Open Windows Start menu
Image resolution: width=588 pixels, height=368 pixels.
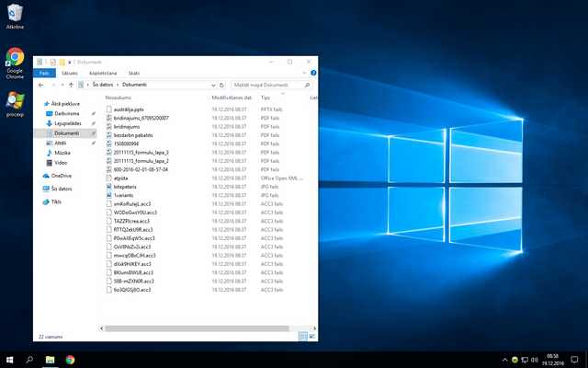pyautogui.click(x=9, y=360)
